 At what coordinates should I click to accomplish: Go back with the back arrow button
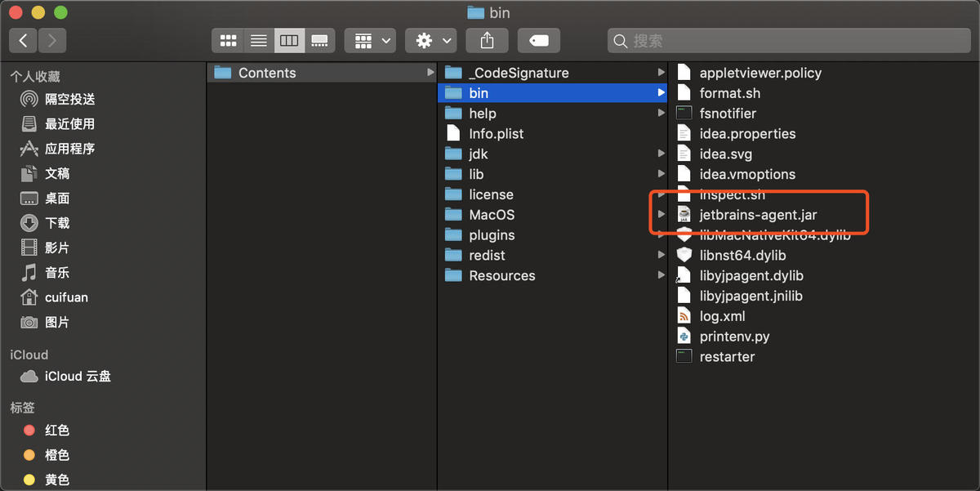(x=24, y=40)
